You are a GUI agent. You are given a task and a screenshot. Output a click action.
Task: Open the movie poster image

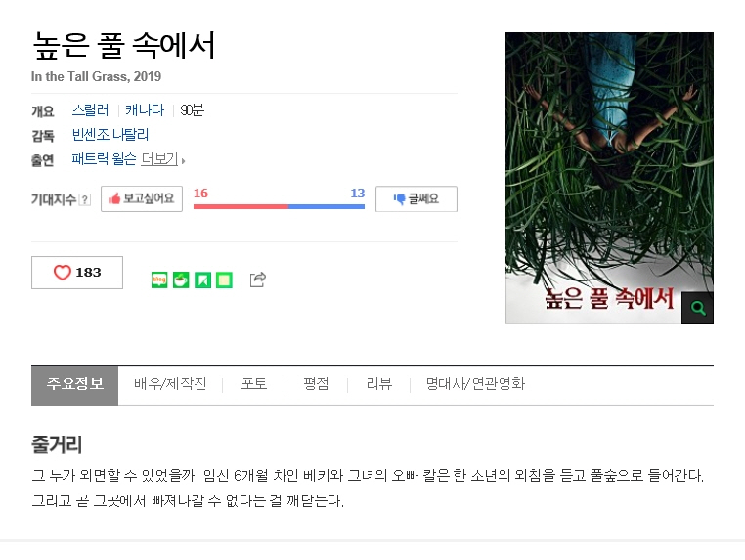click(x=609, y=178)
